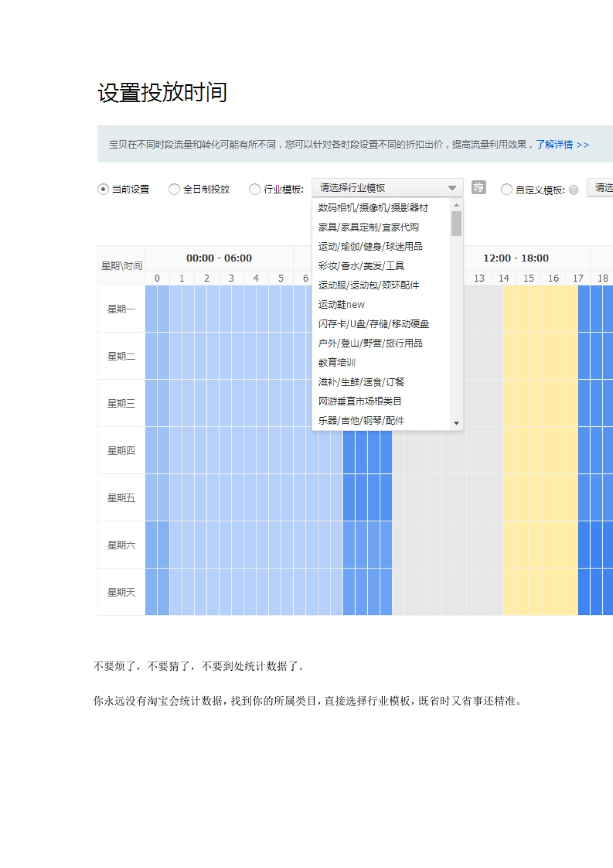Select the 星期五 row label
The image size is (613, 868).
pos(121,498)
